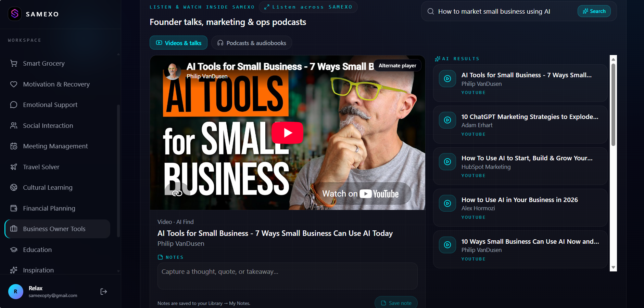The height and width of the screenshot is (308, 644).
Task: Open Smart Grocery workspace
Action: [x=58, y=64]
